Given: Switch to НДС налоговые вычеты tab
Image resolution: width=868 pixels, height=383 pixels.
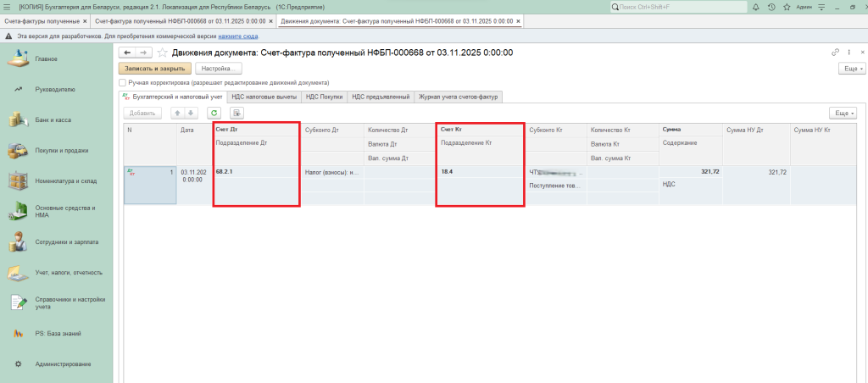Looking at the screenshot, I should click(x=264, y=97).
